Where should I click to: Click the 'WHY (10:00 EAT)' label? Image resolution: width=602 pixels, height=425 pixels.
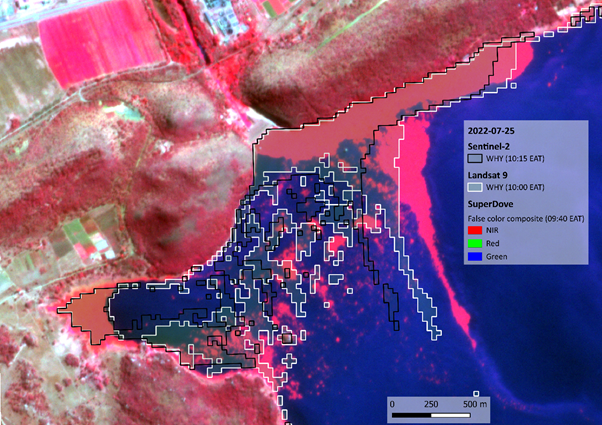click(x=515, y=187)
